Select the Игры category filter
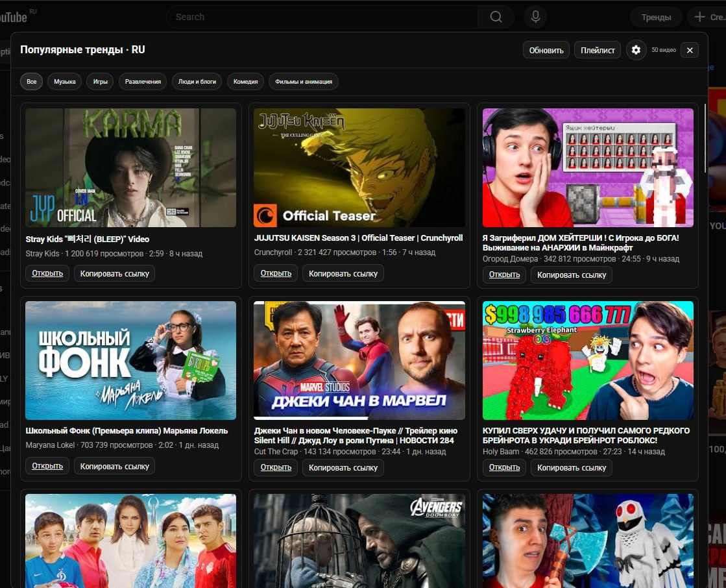The image size is (726, 588). coord(100,82)
